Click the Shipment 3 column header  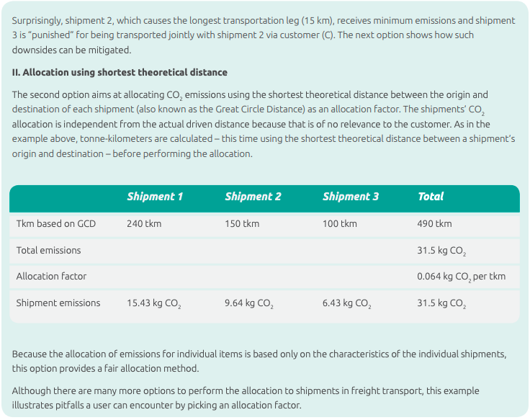point(351,197)
